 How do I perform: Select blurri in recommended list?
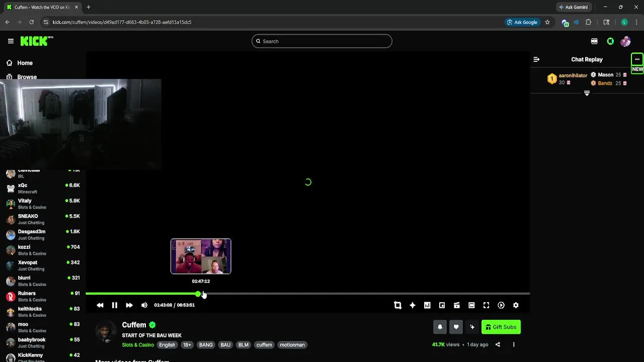point(43,281)
